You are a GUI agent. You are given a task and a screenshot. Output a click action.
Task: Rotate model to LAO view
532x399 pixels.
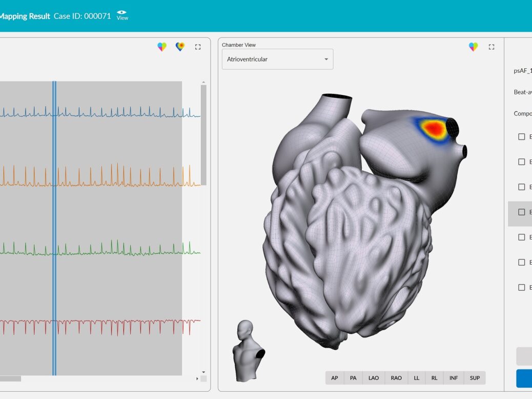[x=374, y=378]
